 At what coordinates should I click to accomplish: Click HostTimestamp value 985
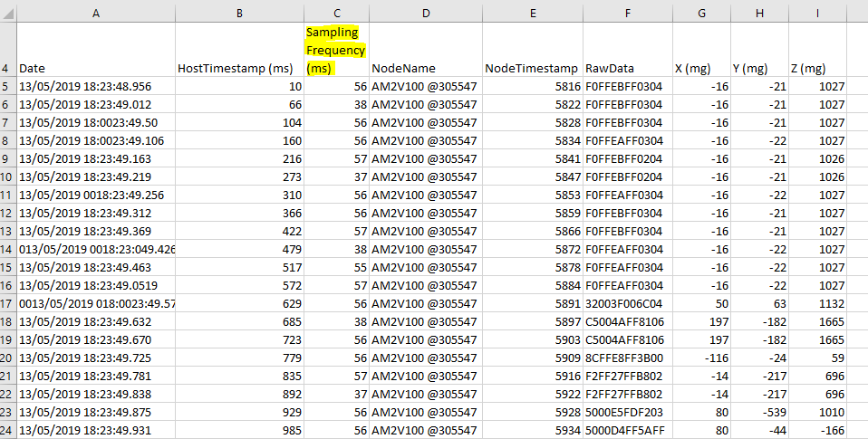(x=240, y=430)
